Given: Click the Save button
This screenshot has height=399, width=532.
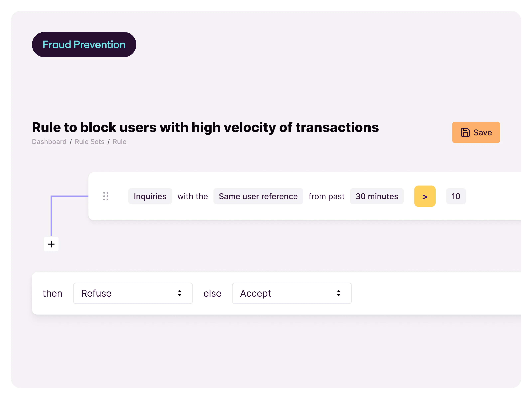Looking at the screenshot, I should point(476,132).
